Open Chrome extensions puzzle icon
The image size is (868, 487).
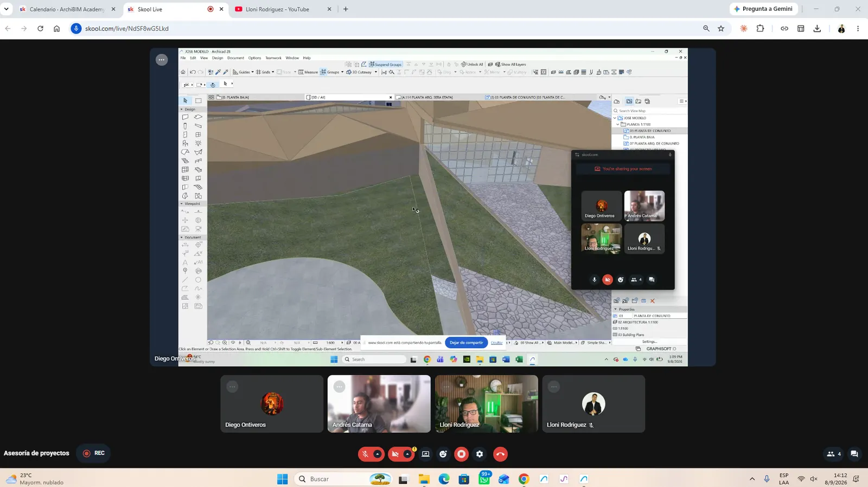(x=760, y=29)
